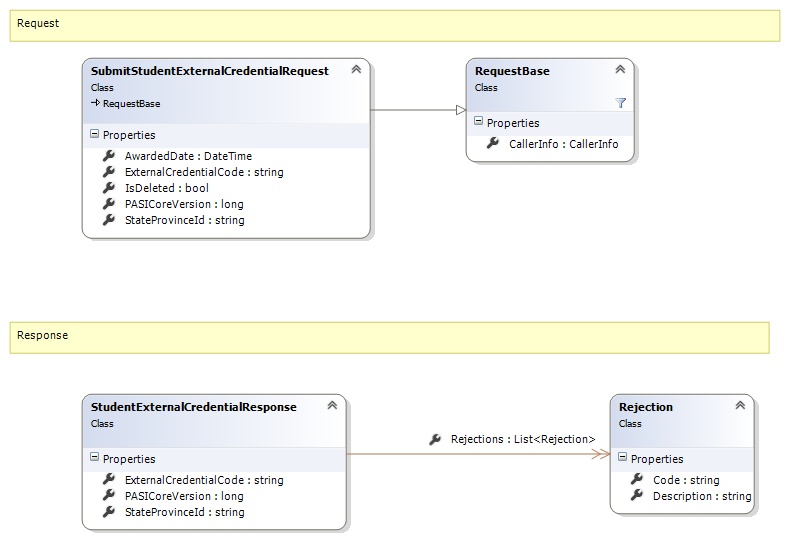788x538 pixels.
Task: Collapse Properties section in Rejection class
Action: [x=622, y=459]
